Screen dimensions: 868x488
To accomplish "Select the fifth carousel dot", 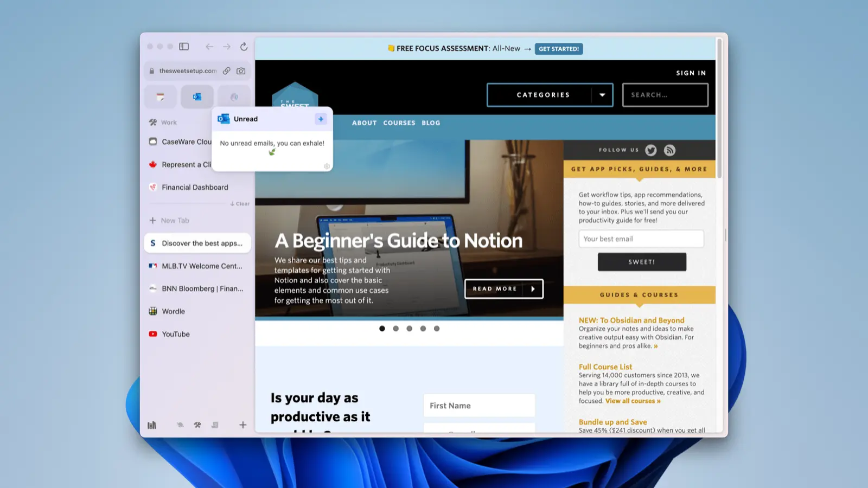I will click(x=437, y=329).
